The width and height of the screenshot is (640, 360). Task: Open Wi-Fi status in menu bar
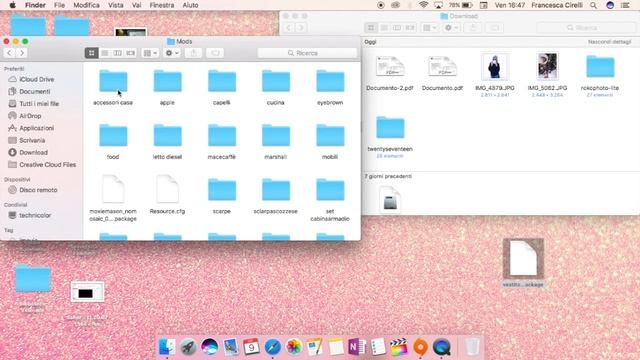click(x=424, y=5)
